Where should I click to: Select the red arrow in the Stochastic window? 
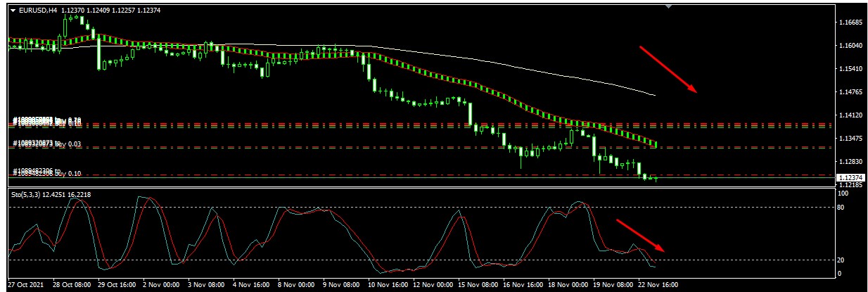click(640, 236)
